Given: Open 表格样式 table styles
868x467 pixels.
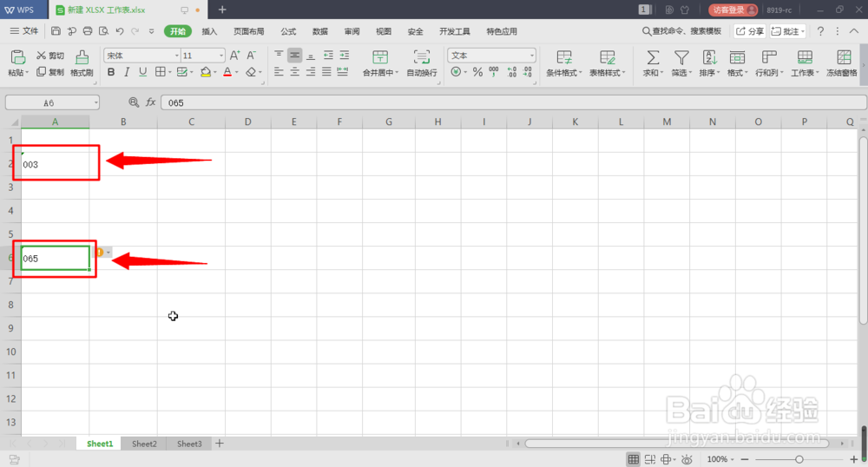Looking at the screenshot, I should [608, 63].
